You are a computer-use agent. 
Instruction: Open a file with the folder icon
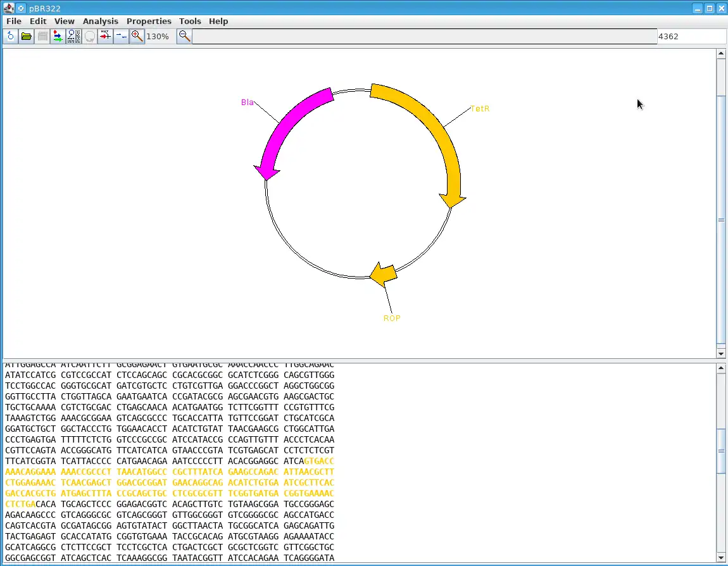coord(27,36)
